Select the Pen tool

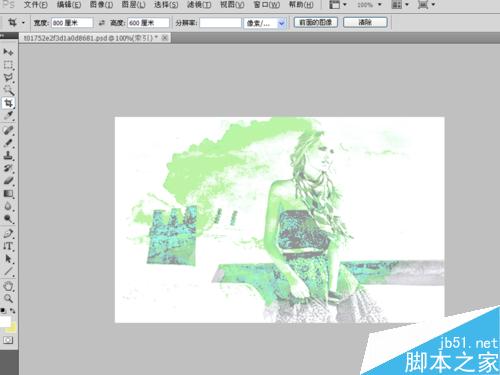[8, 233]
